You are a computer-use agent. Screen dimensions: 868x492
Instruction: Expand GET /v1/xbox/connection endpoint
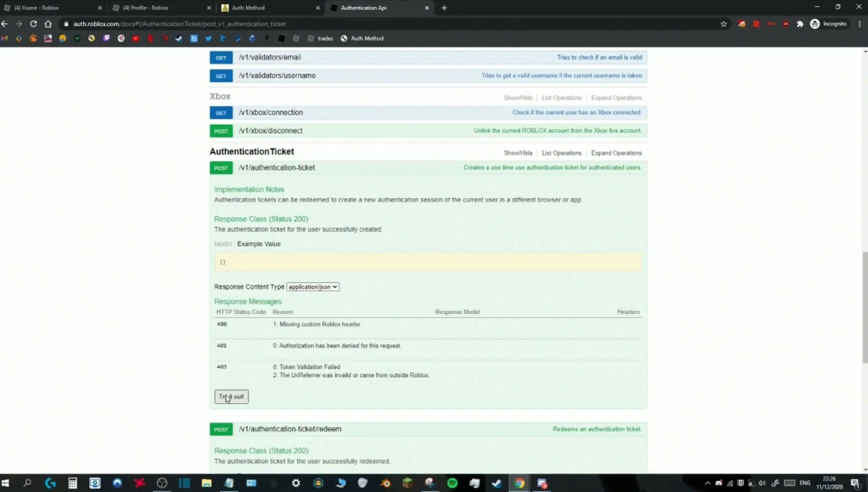pyautogui.click(x=428, y=113)
